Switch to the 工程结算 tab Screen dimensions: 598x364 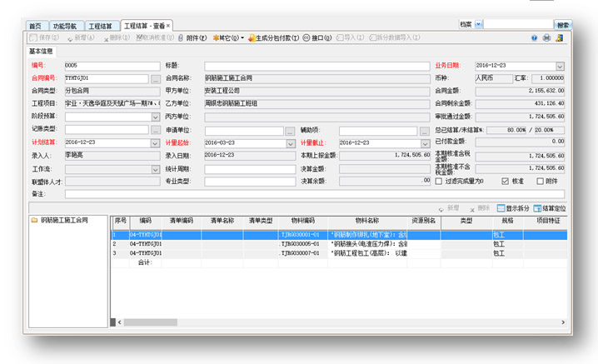(x=100, y=26)
